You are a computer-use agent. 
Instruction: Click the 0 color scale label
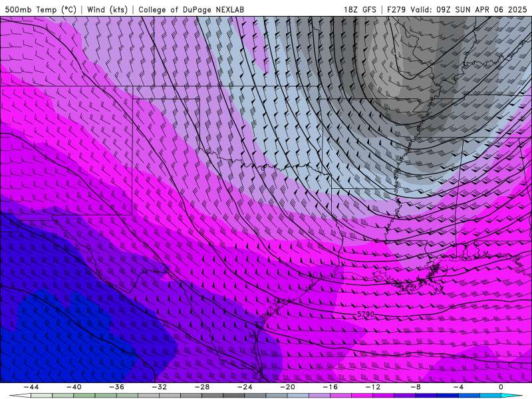(x=501, y=387)
